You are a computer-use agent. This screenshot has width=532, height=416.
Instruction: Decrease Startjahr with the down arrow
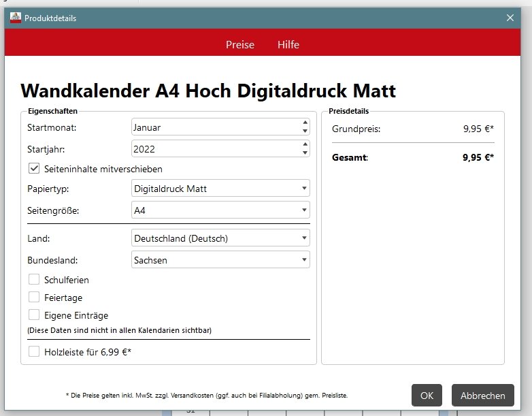[304, 153]
